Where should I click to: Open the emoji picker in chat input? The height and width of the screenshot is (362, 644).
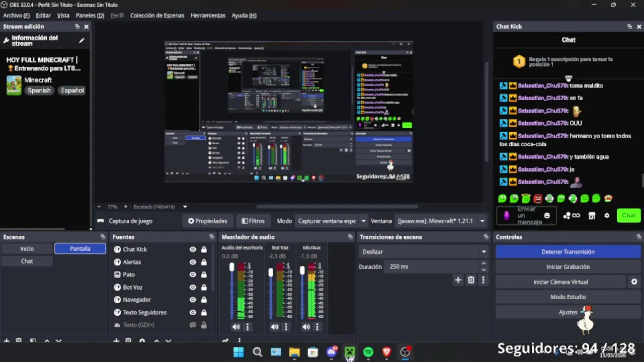tap(547, 216)
